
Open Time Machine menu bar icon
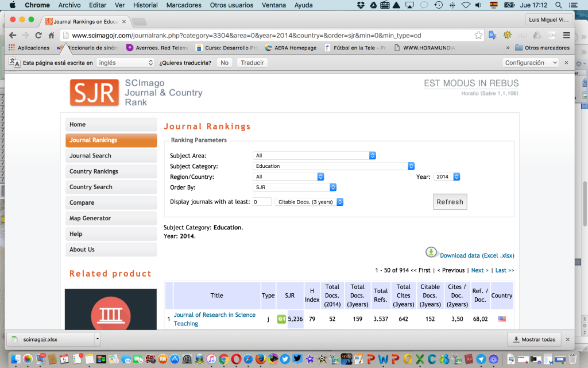coord(438,5)
